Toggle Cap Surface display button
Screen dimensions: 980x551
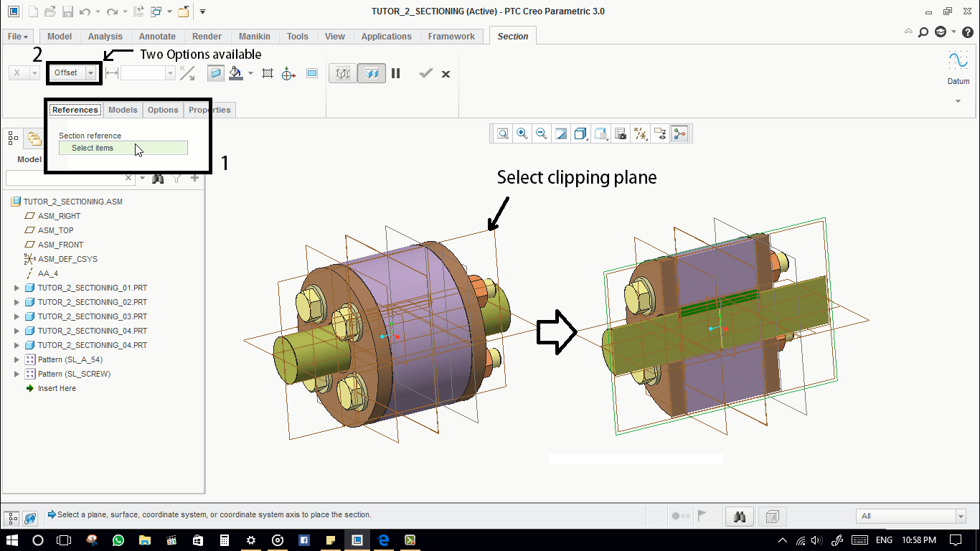pos(215,73)
